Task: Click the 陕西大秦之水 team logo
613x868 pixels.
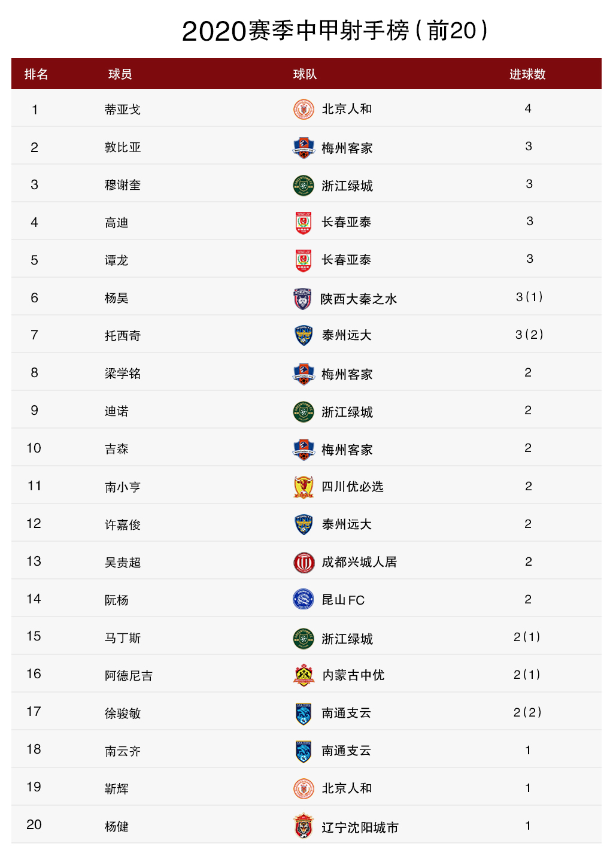Action: point(303,298)
